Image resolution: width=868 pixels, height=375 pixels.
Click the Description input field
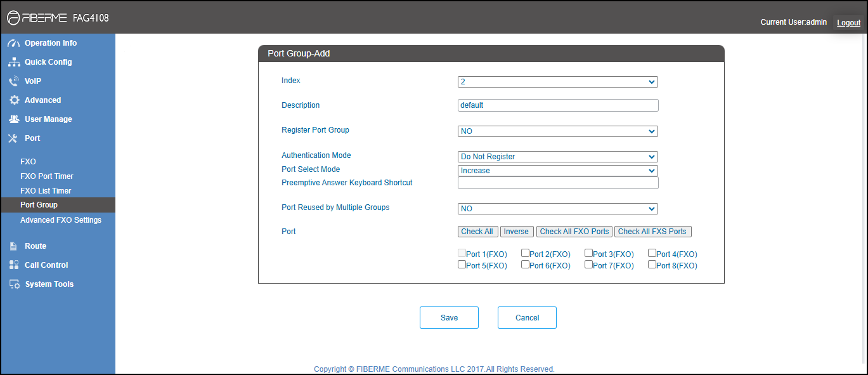tap(558, 105)
